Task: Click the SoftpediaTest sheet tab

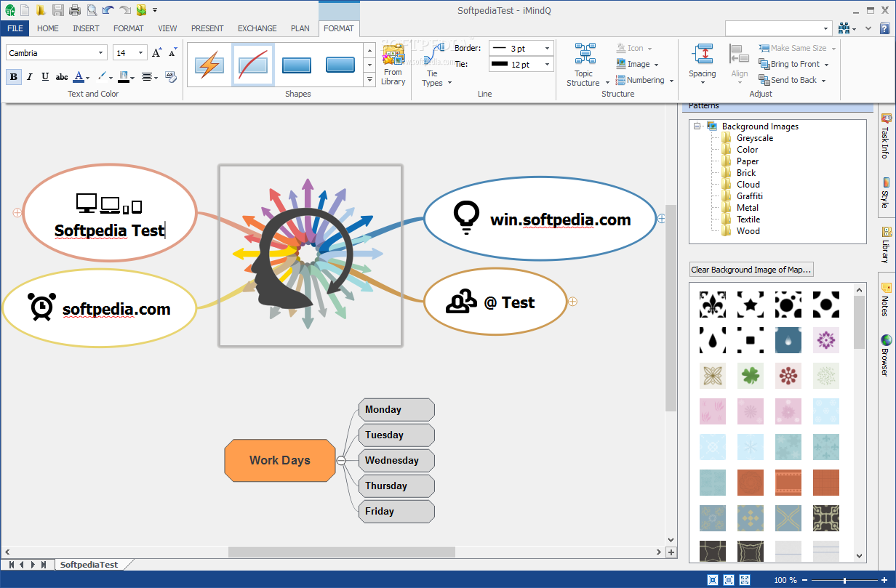Action: tap(89, 564)
